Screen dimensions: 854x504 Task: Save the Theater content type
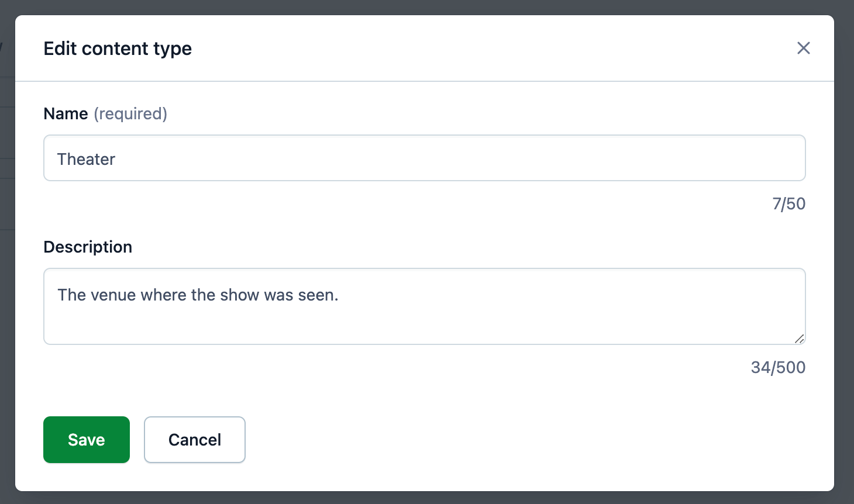86,439
